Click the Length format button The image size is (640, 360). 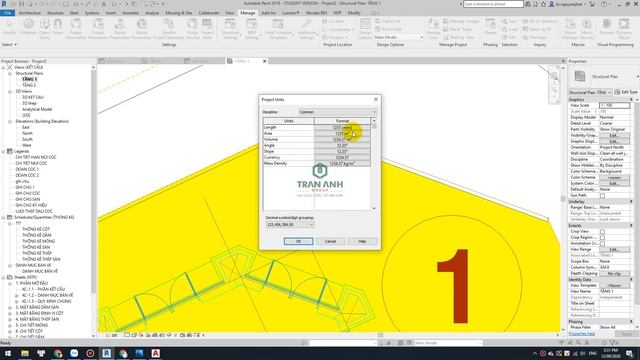click(x=342, y=127)
